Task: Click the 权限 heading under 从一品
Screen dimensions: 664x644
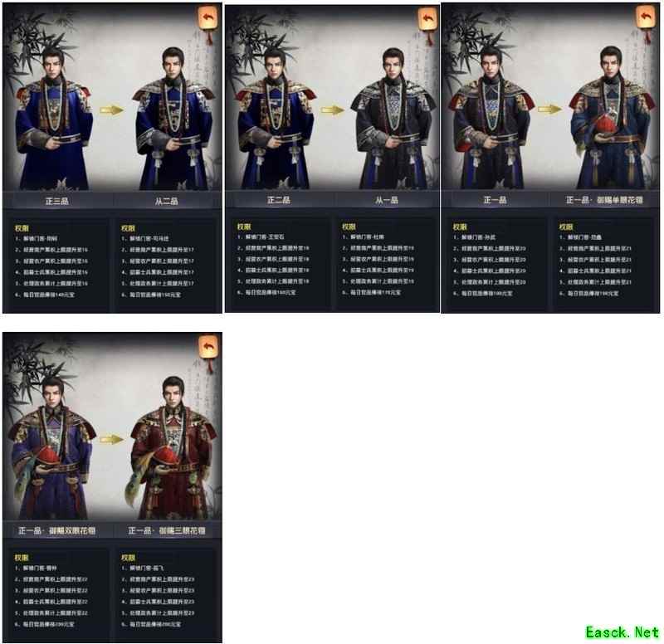Action: tap(349, 227)
